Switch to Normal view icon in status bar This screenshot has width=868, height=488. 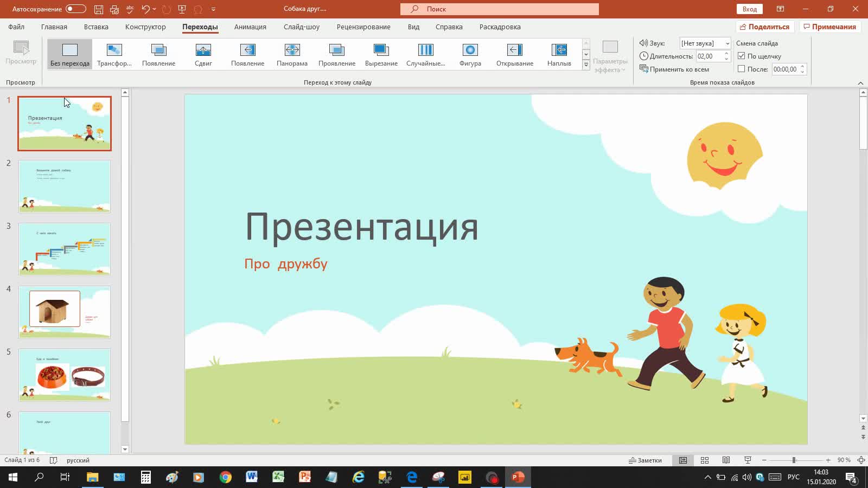pos(683,460)
